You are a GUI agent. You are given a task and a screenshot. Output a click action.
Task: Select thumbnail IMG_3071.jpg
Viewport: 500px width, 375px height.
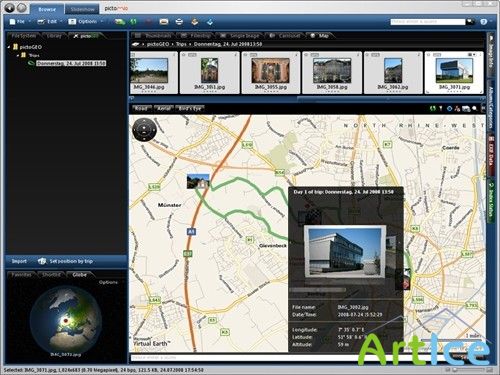coord(454,73)
